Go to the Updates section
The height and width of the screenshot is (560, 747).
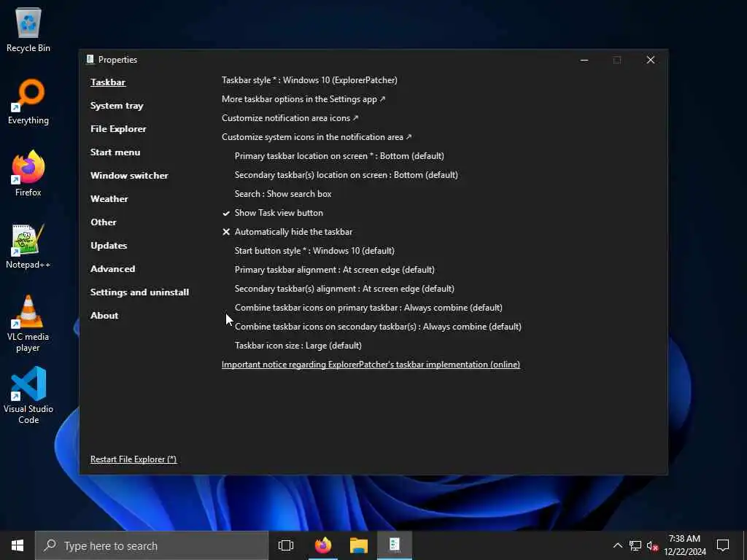coord(109,246)
